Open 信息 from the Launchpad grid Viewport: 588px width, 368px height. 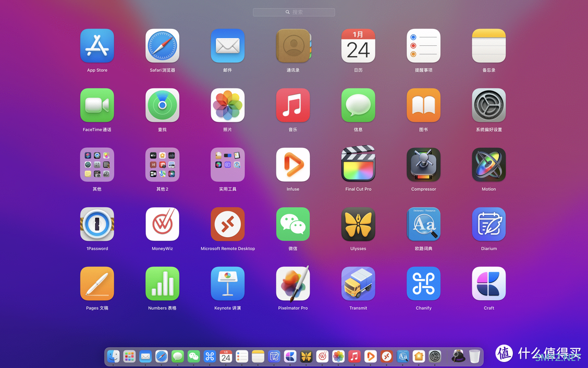tap(358, 105)
